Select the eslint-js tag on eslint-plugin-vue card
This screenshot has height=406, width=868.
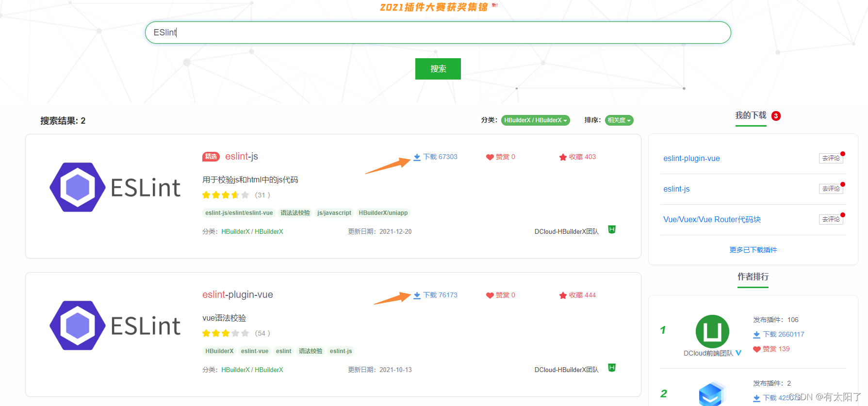(x=341, y=351)
